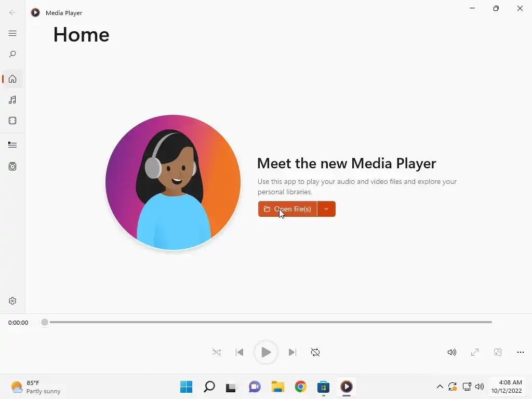Open the Play queue icon
The width and height of the screenshot is (532, 399).
12,145
